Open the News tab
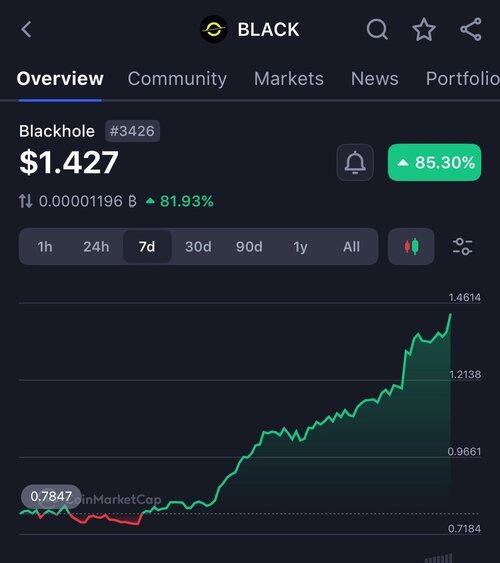The image size is (500, 563). 374,79
